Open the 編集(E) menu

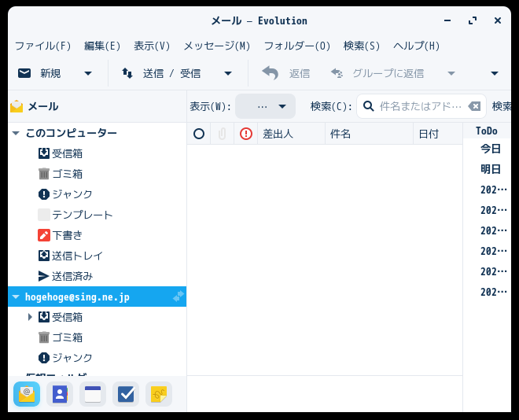click(x=102, y=46)
